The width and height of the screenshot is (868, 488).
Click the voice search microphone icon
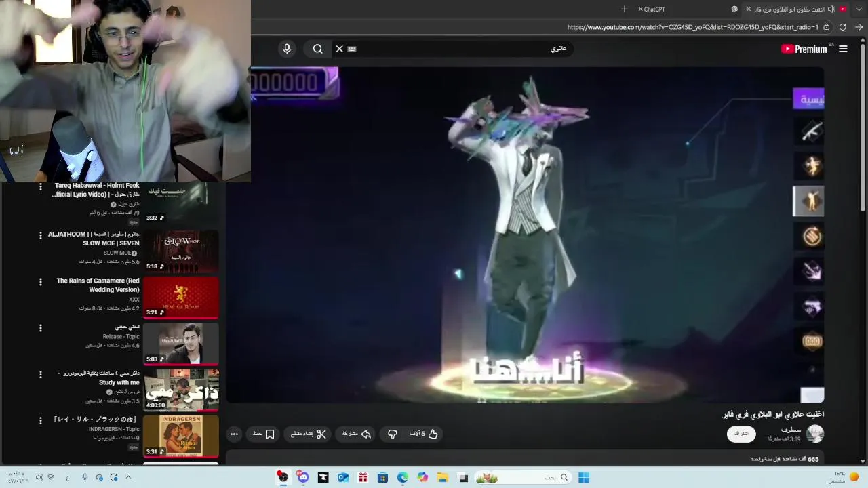[287, 49]
